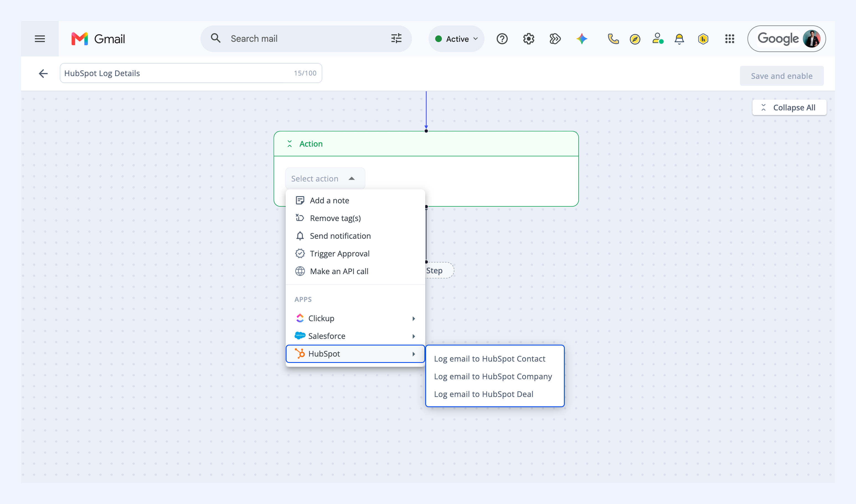Edit the HubSpot Log Details name field
The image size is (856, 504).
(x=191, y=73)
